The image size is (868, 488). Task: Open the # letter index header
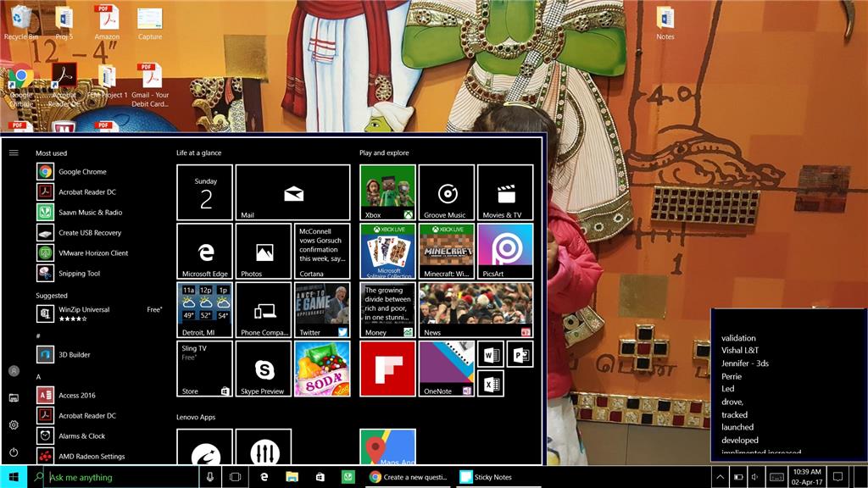[38, 335]
